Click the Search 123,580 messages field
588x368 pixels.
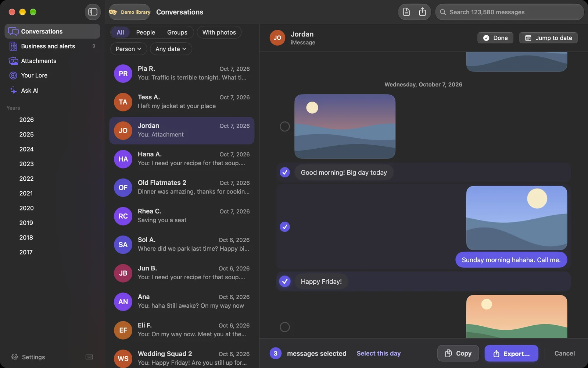click(510, 12)
